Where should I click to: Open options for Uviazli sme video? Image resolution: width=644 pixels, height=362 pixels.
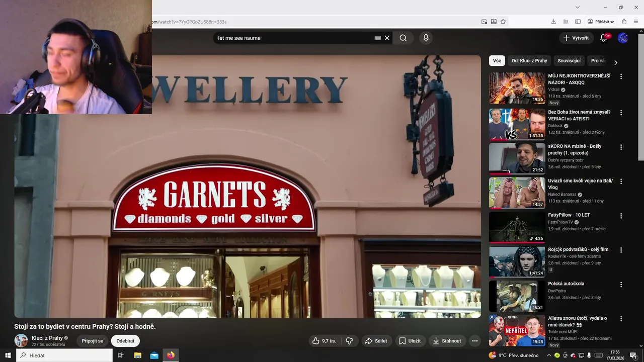(621, 181)
